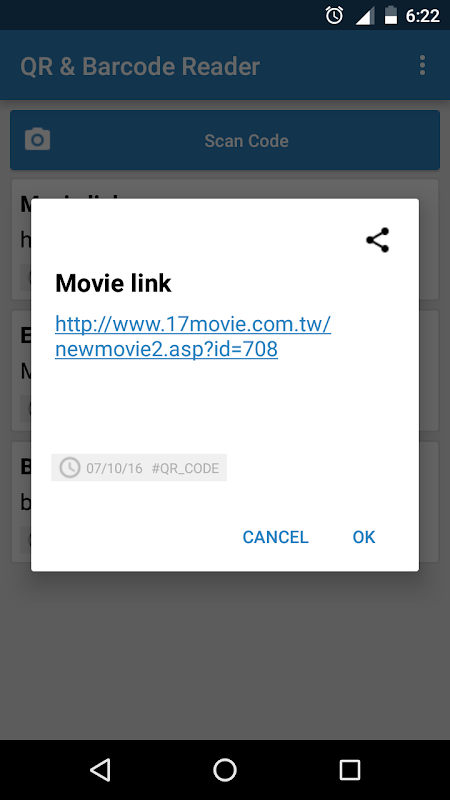Screen dimensions: 450x800
Task: Tap the Android home circle button
Action: pos(225,769)
